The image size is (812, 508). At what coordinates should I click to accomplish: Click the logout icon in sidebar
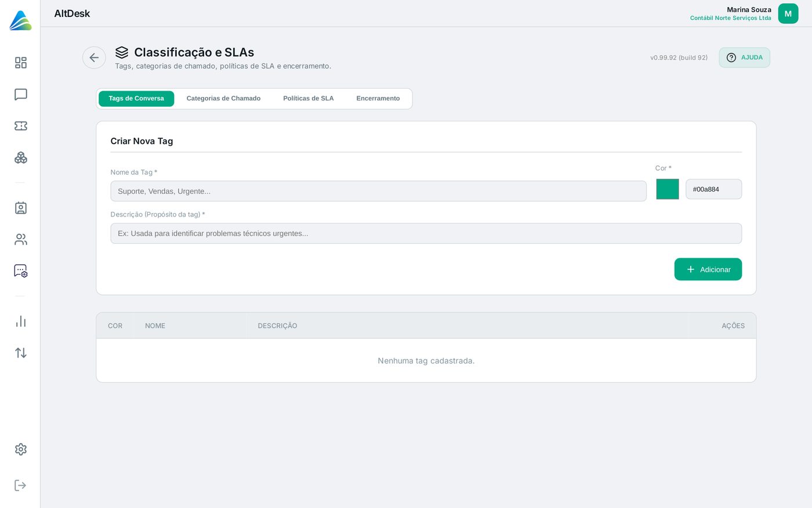coord(21,485)
